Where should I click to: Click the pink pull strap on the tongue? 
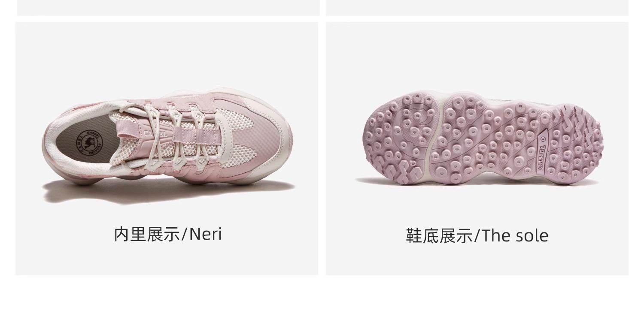(129, 128)
